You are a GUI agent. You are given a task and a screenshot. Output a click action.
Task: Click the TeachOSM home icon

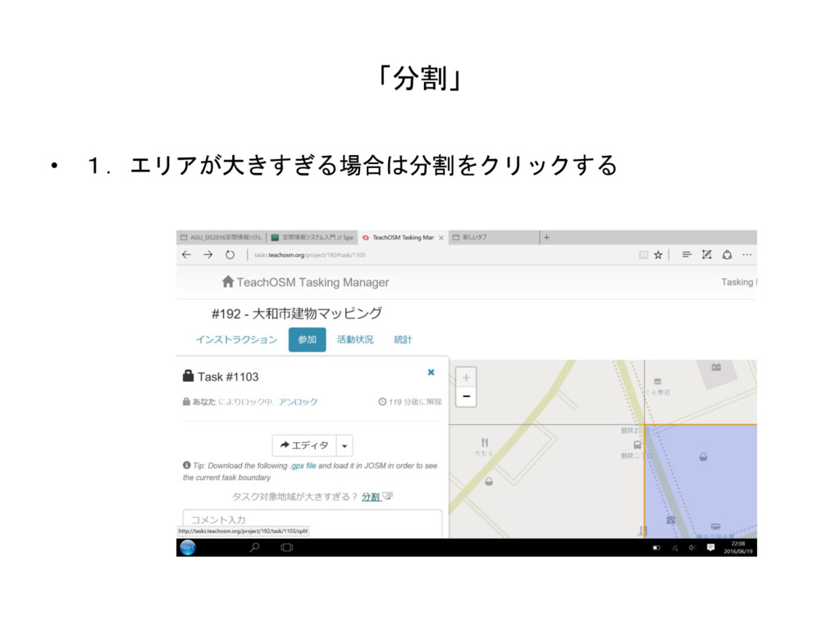(x=228, y=281)
